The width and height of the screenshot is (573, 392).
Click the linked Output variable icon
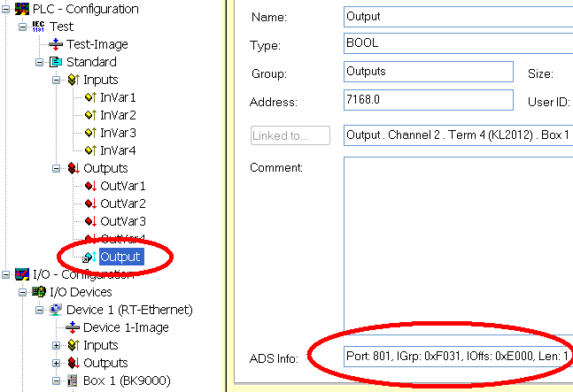coord(89,257)
